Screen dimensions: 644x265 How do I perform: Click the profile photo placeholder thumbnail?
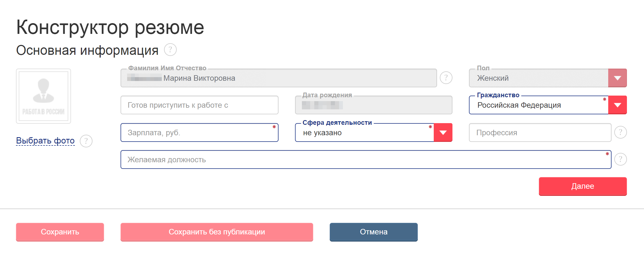point(43,96)
